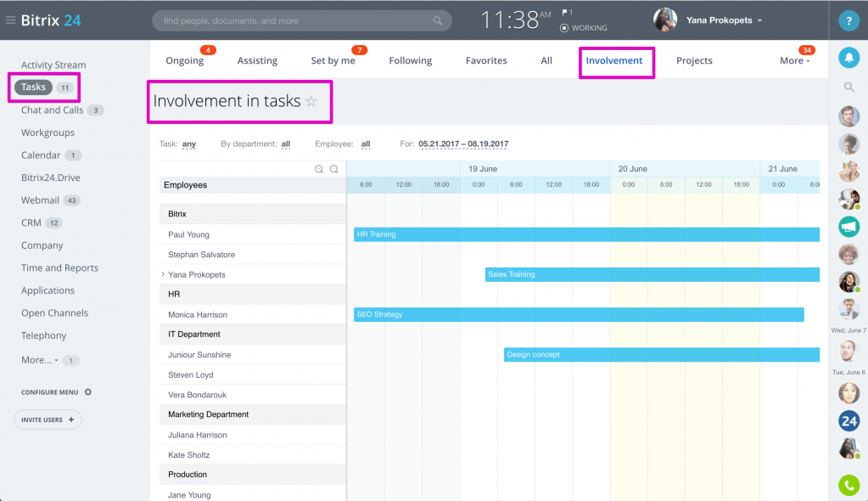Switch to the Assisting tab

tap(257, 60)
